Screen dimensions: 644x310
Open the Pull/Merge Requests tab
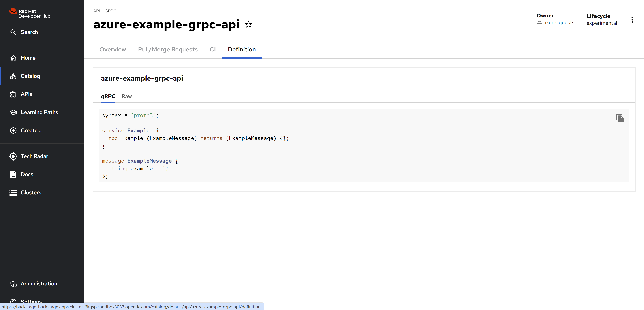pos(168,49)
